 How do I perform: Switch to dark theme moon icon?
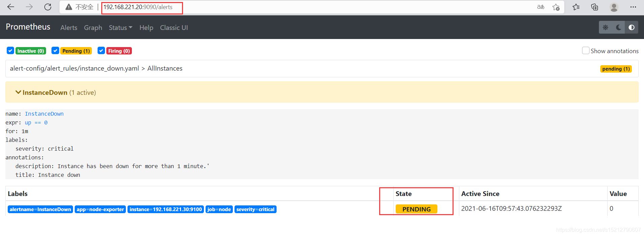618,28
